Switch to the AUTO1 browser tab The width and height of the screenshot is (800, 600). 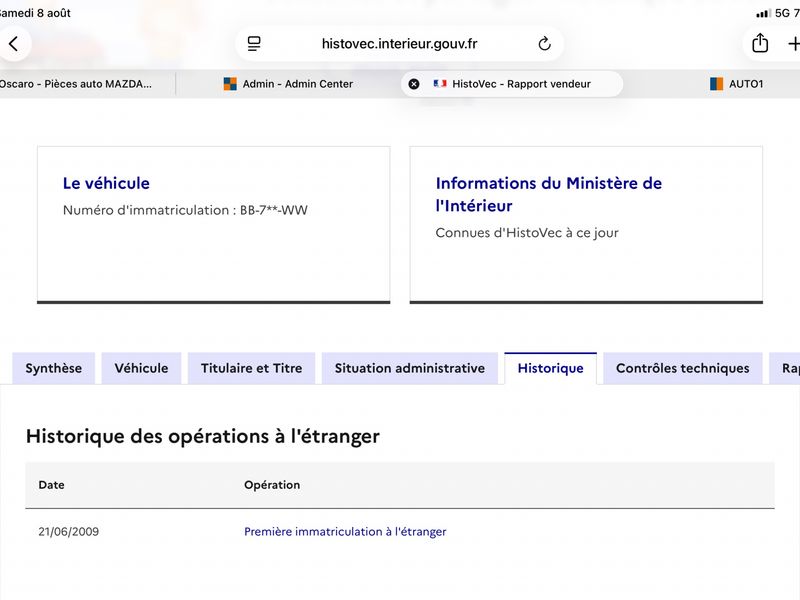click(x=736, y=84)
